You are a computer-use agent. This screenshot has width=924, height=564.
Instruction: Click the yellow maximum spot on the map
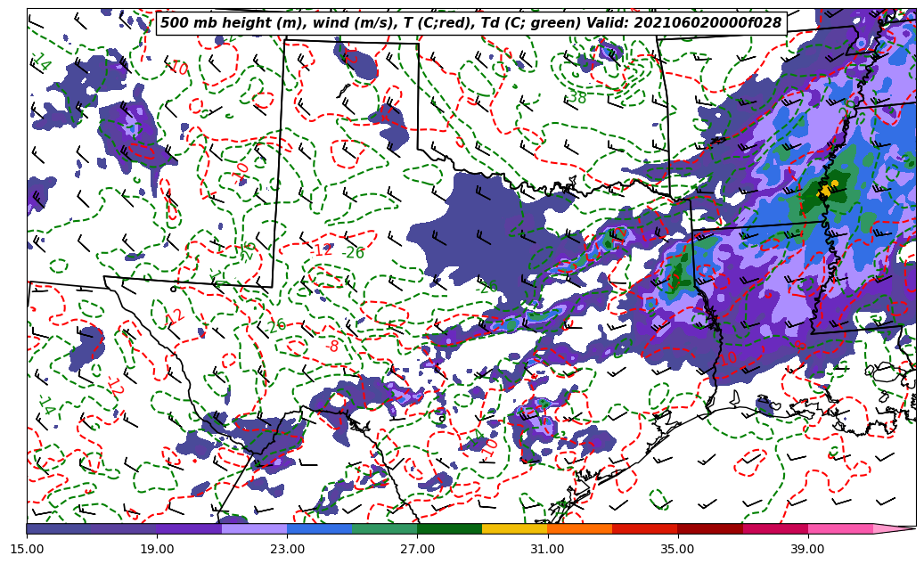(x=827, y=191)
